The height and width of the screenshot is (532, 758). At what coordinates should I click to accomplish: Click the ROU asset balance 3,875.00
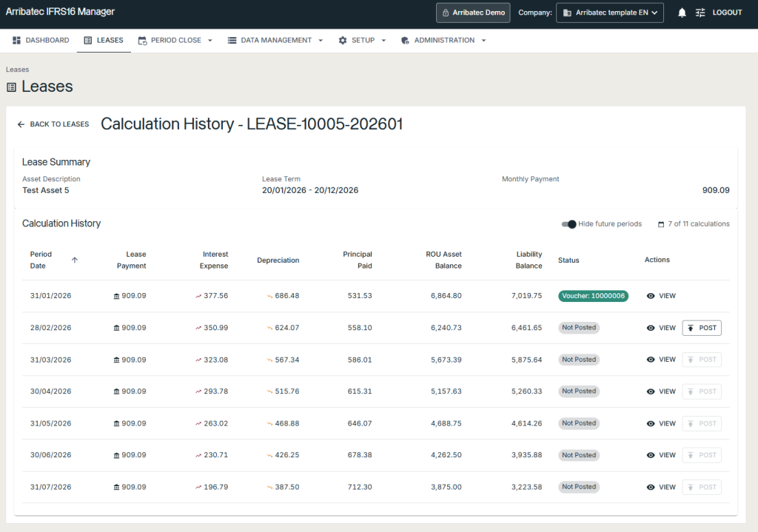click(446, 487)
